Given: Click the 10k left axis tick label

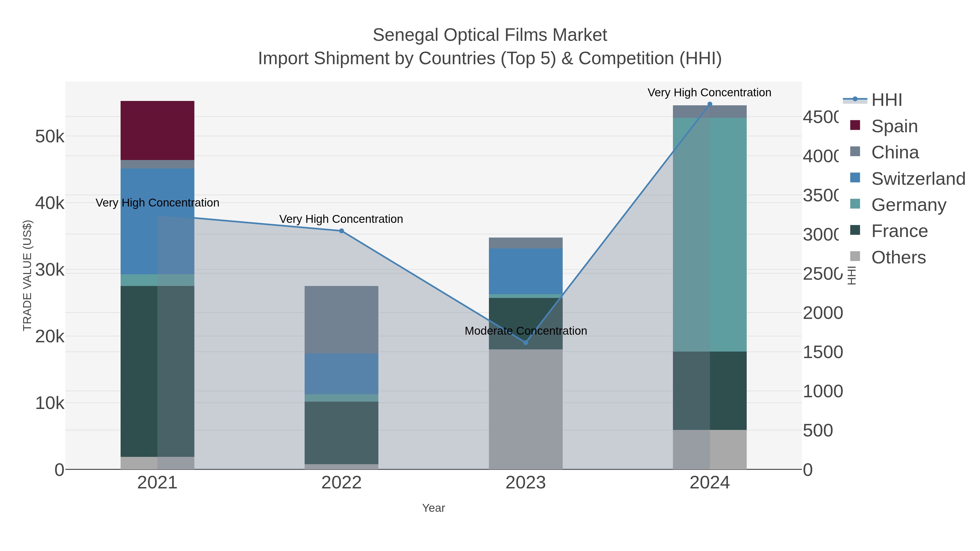Looking at the screenshot, I should [50, 403].
